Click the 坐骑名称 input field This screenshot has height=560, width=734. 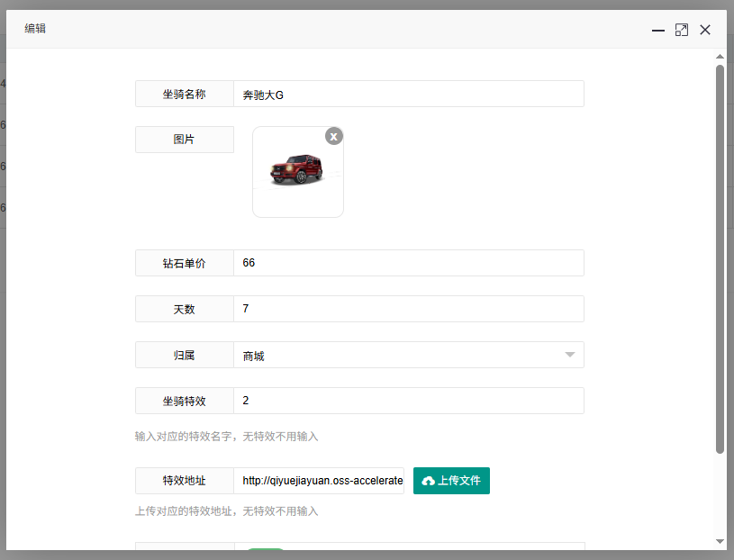(408, 95)
